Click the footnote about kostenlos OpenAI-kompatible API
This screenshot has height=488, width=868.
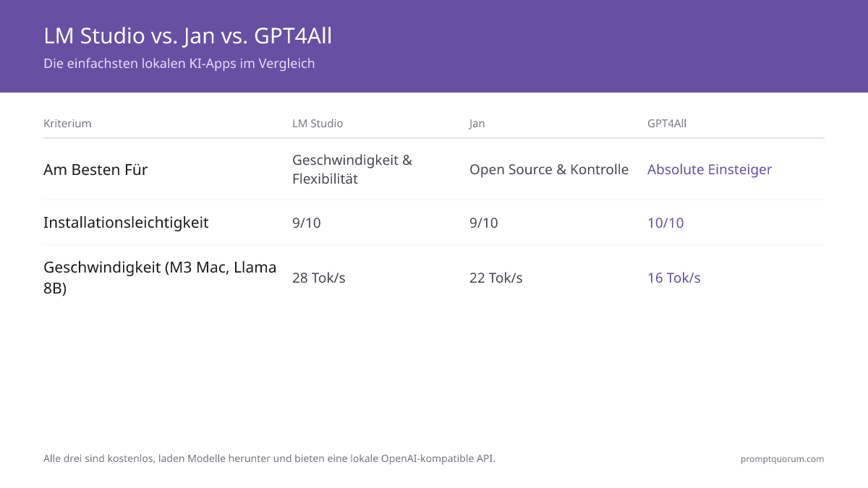point(269,458)
